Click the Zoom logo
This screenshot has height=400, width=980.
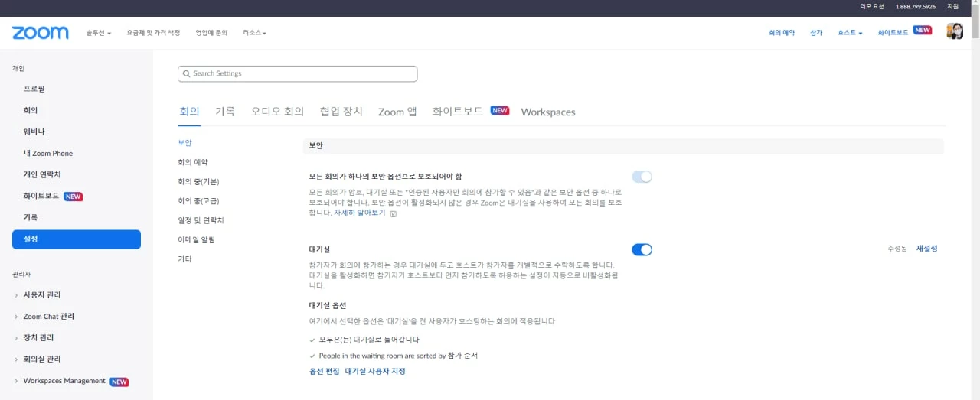click(x=41, y=33)
